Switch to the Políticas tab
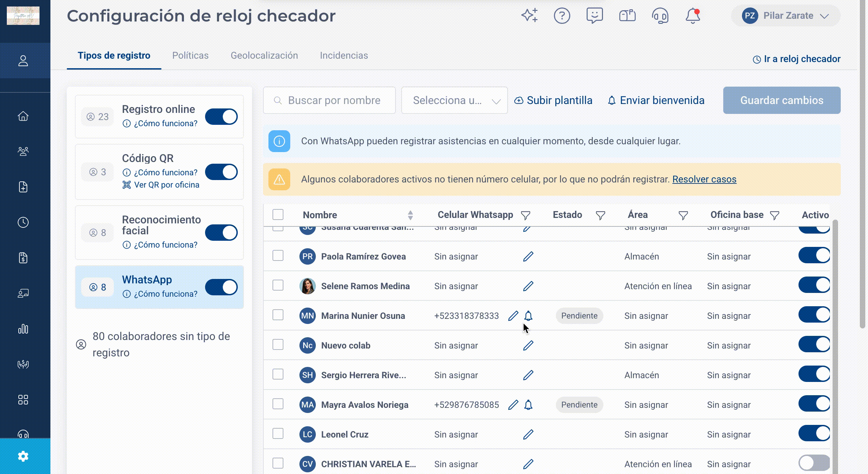Viewport: 868px width, 474px height. point(190,55)
